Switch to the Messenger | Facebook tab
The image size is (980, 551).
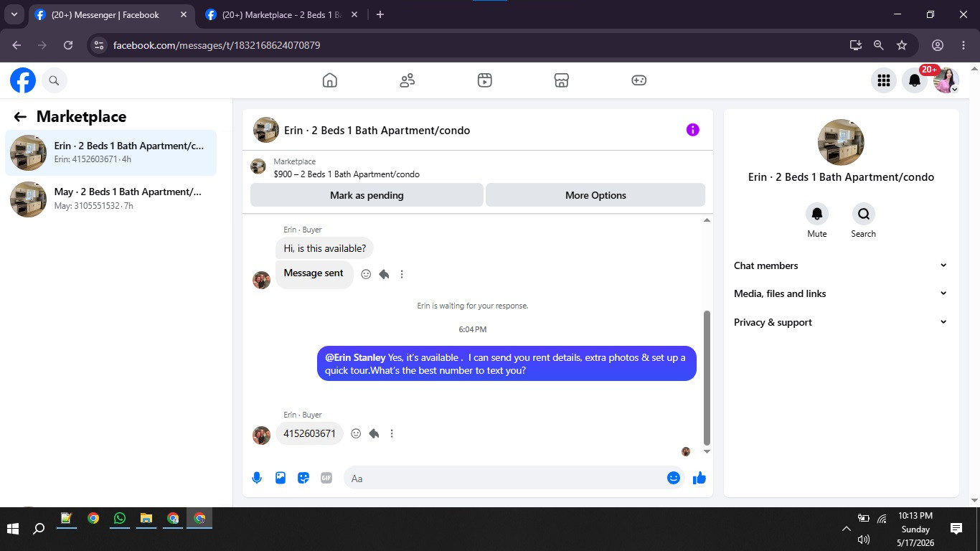pos(111,14)
